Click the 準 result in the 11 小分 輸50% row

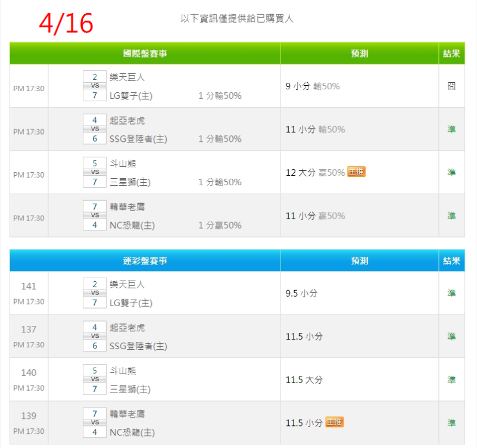pyautogui.click(x=451, y=129)
